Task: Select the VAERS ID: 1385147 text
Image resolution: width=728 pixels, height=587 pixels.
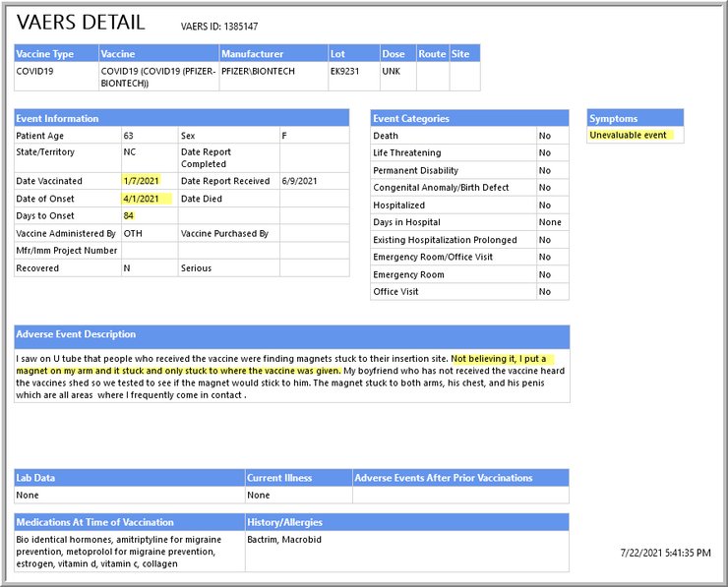Action: (219, 27)
